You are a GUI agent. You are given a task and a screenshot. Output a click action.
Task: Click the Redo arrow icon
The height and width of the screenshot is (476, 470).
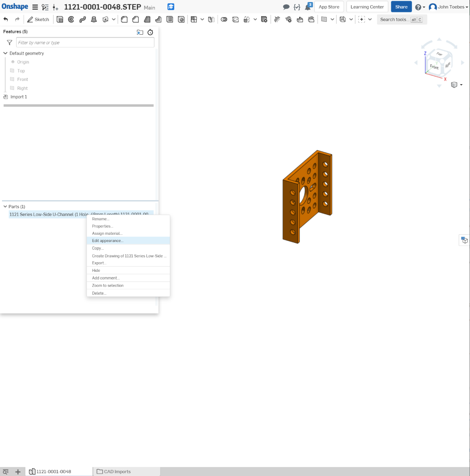coord(17,19)
